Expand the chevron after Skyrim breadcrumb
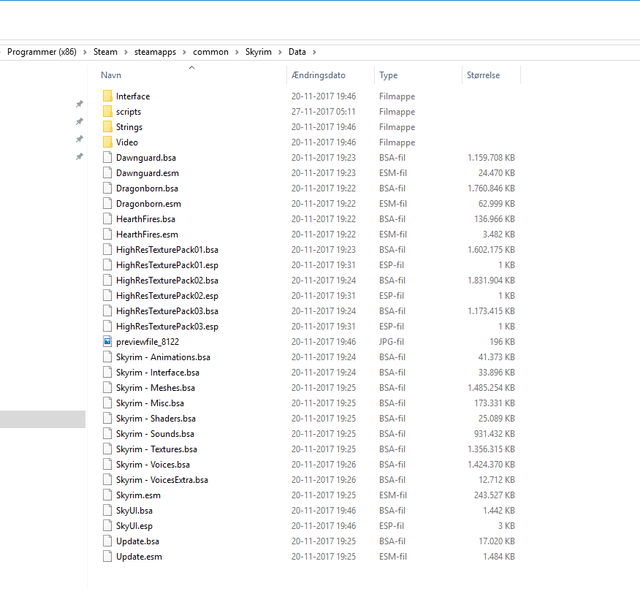 (280, 52)
